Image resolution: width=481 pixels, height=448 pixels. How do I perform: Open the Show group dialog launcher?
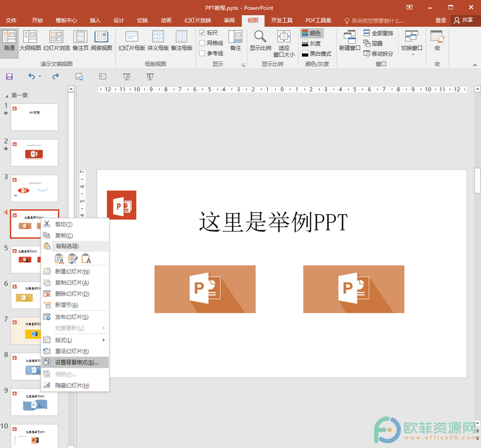[243, 65]
